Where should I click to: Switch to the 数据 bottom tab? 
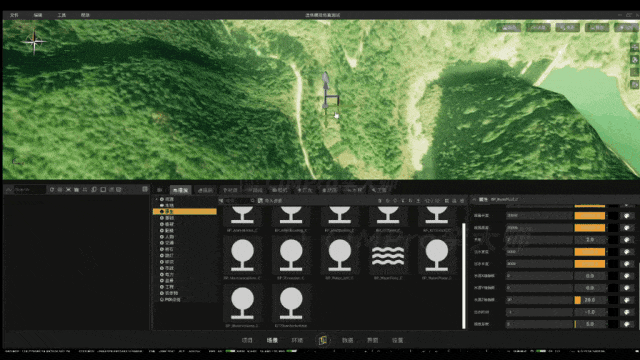347,340
